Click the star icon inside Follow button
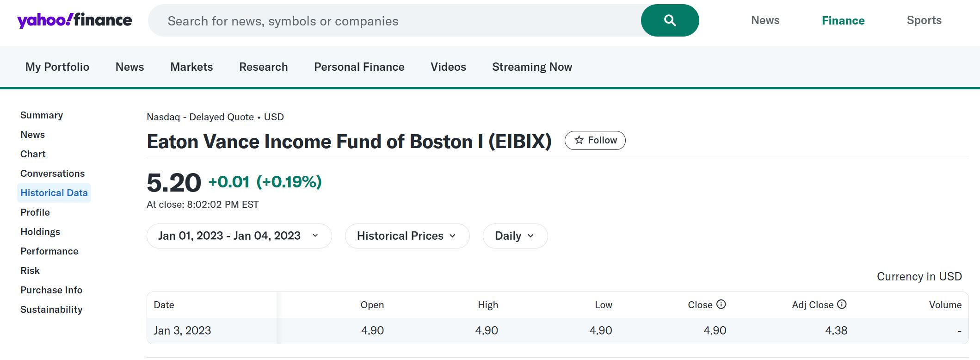Image resolution: width=980 pixels, height=360 pixels. pyautogui.click(x=579, y=140)
